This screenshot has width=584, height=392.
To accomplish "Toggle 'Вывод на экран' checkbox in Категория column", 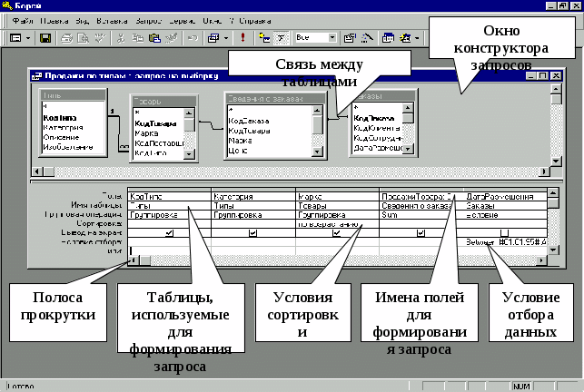I will tap(252, 233).
